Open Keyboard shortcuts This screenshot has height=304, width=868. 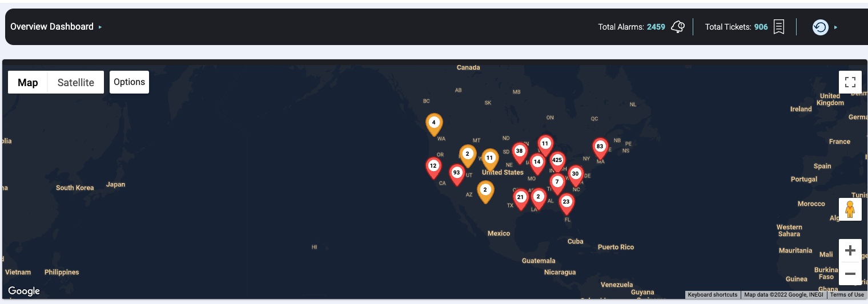pyautogui.click(x=712, y=295)
